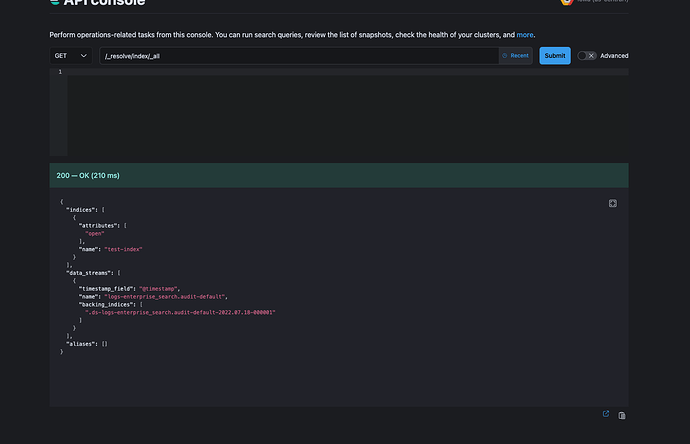Viewport: 690px width, 444px height.
Task: Click the clock icon beside Recent
Action: click(x=505, y=56)
